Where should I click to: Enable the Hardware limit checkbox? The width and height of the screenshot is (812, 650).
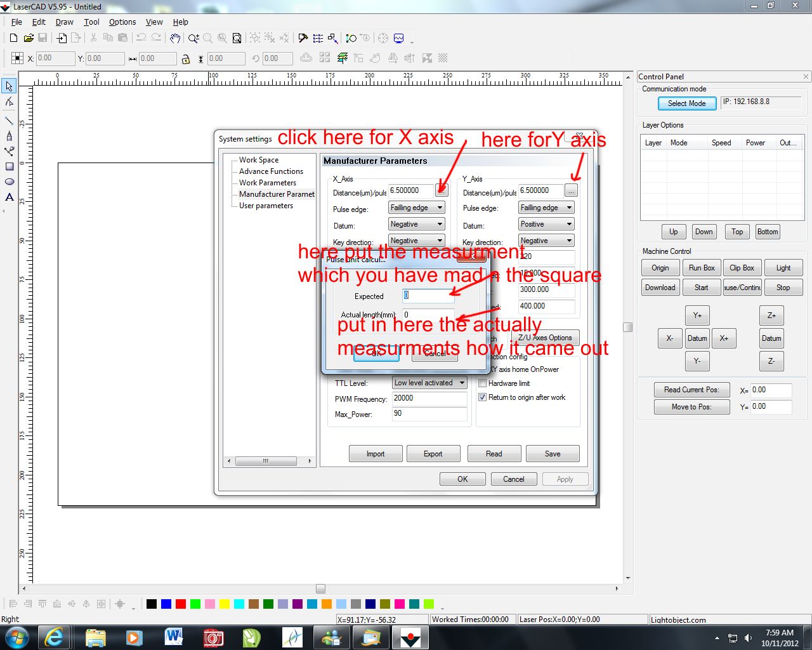483,383
